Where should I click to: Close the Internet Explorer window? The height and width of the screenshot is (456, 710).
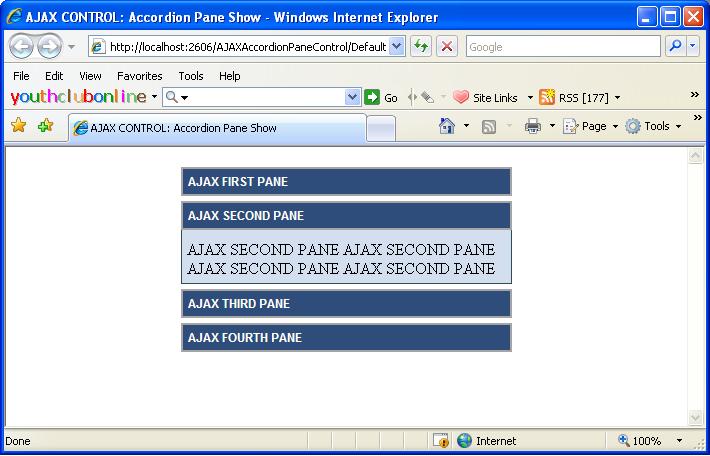point(693,18)
